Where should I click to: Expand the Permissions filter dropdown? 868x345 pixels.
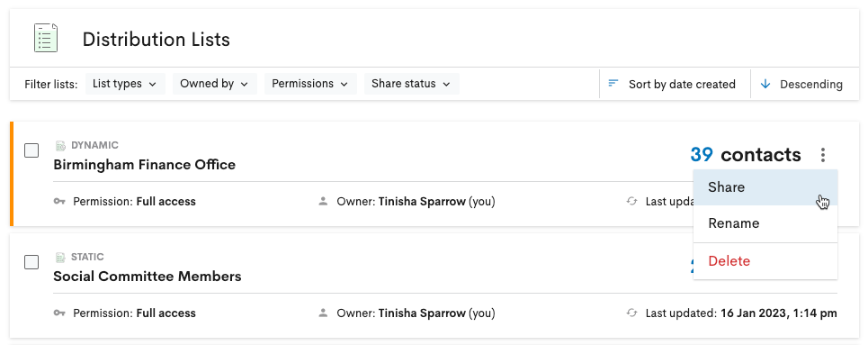310,84
